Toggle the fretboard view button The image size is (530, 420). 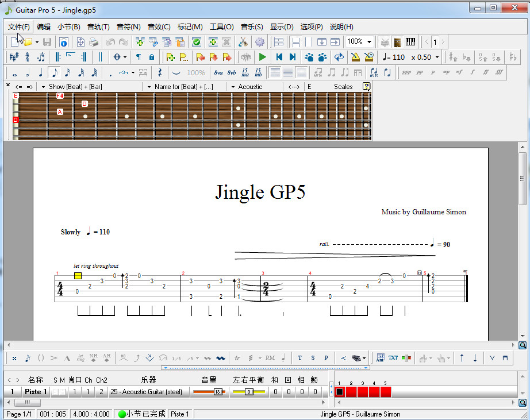(397, 42)
